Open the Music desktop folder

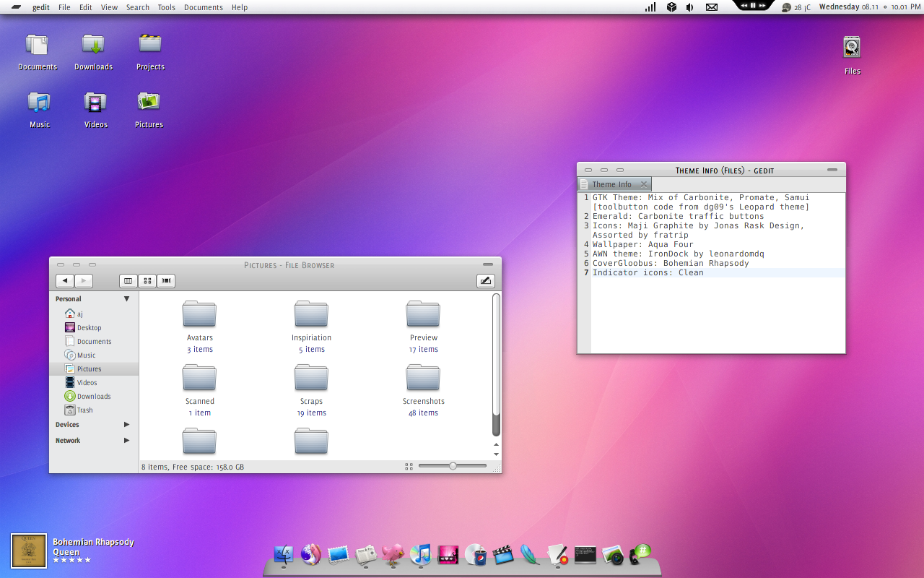click(x=40, y=110)
